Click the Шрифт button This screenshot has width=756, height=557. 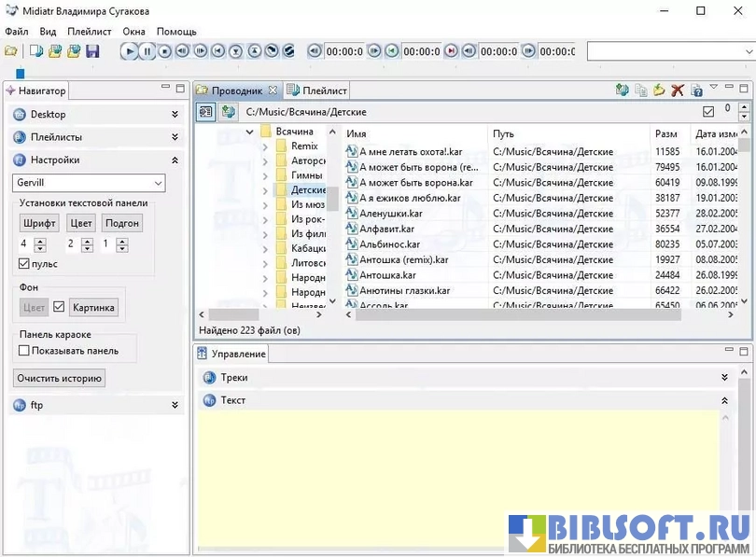(x=39, y=223)
